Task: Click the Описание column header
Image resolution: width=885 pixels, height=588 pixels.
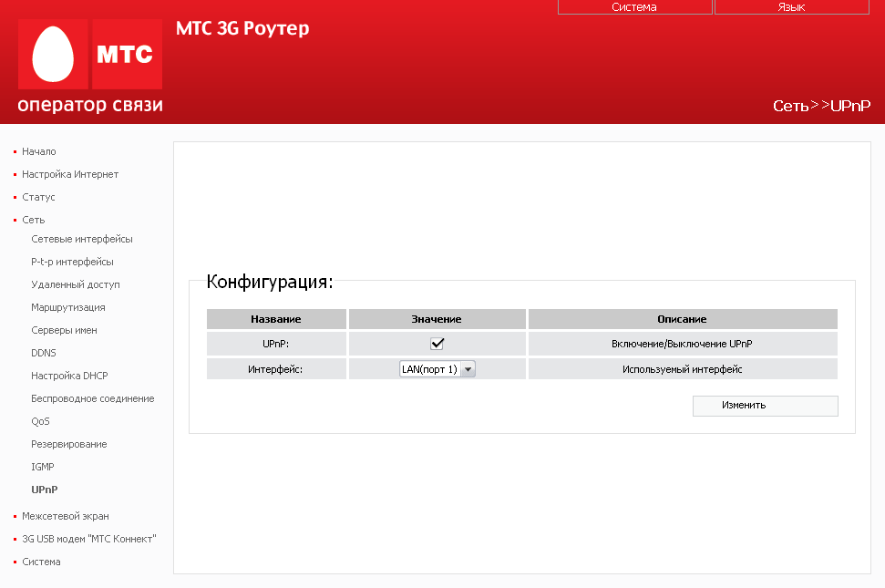Action: click(683, 319)
